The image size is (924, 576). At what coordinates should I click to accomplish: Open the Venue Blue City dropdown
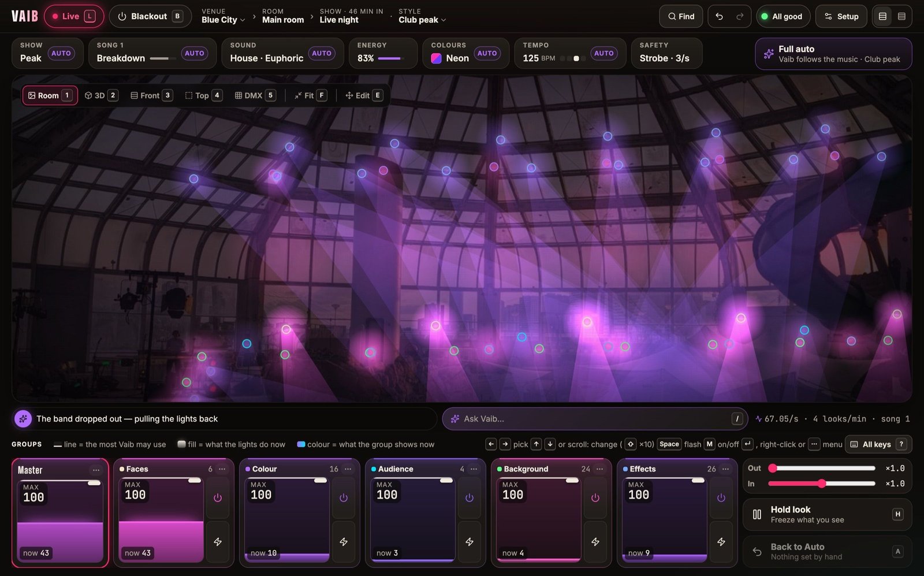[x=223, y=16]
